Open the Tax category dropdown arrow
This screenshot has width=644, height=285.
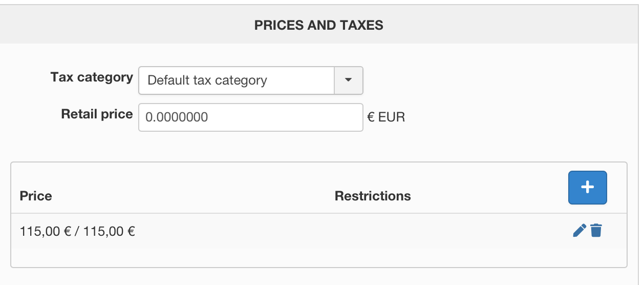tap(348, 80)
